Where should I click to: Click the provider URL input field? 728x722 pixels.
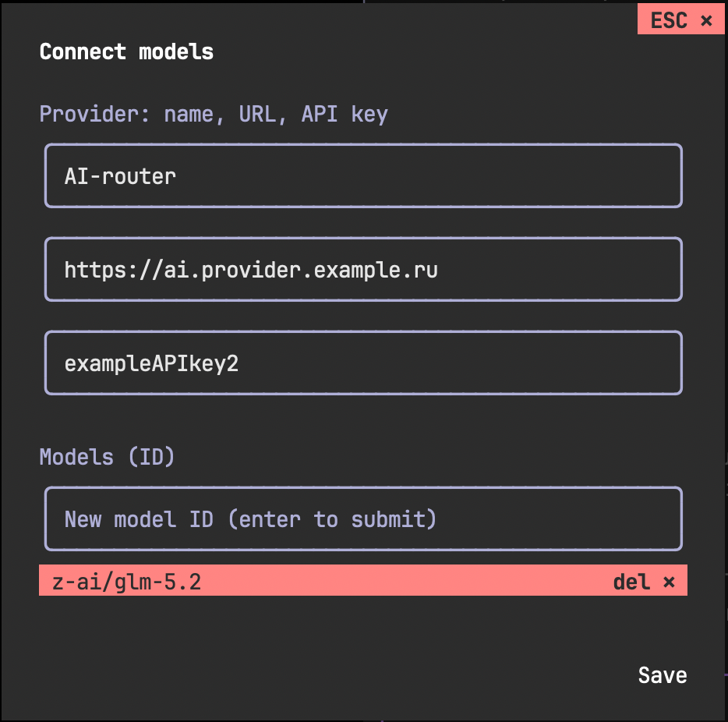coord(363,269)
